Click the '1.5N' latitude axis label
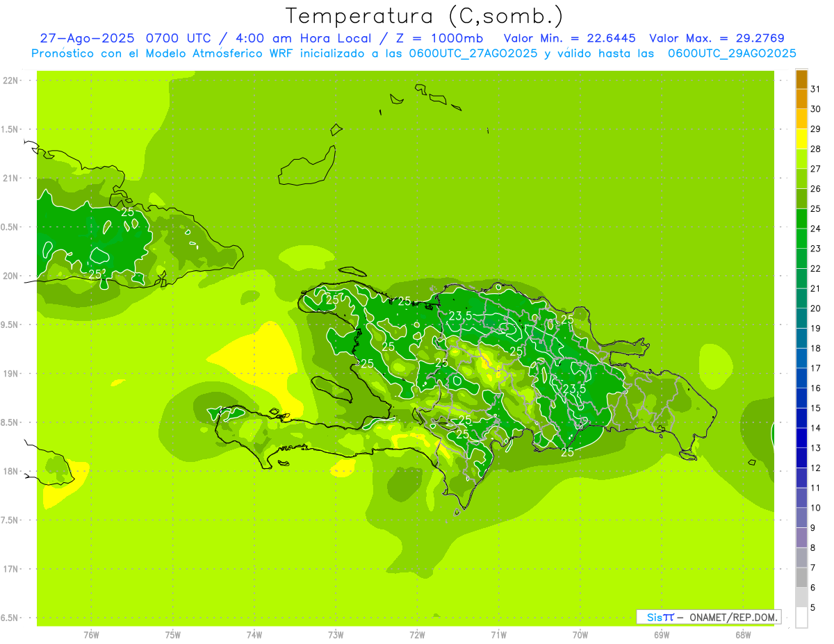Image resolution: width=834 pixels, height=644 pixels. (x=11, y=129)
